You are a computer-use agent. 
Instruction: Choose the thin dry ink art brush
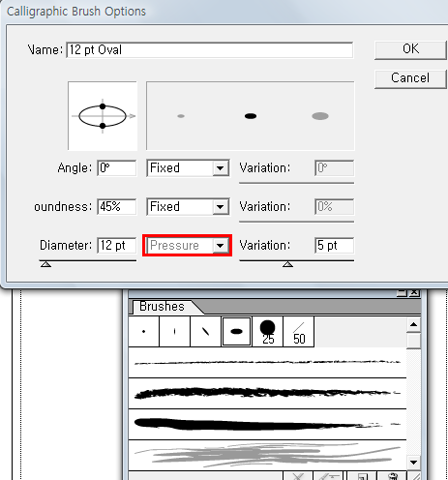click(x=267, y=363)
